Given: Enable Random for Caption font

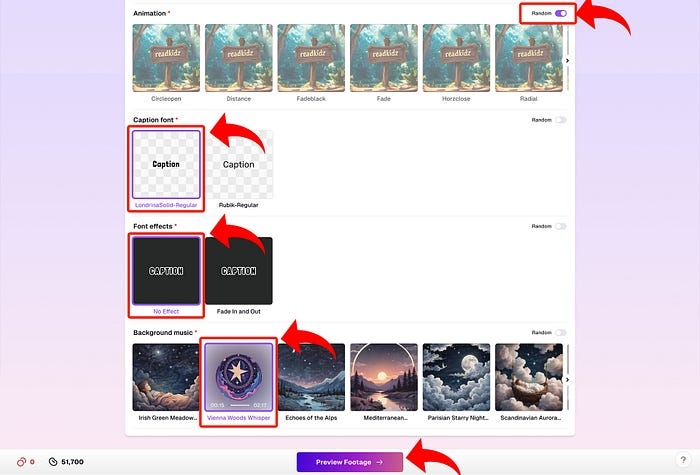Looking at the screenshot, I should click(561, 120).
